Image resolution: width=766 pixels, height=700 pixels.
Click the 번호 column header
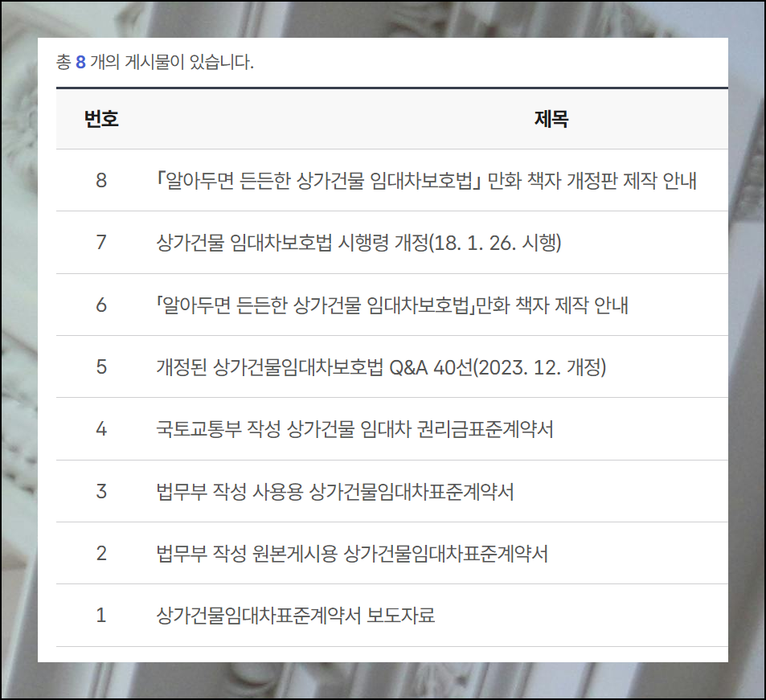click(x=101, y=119)
